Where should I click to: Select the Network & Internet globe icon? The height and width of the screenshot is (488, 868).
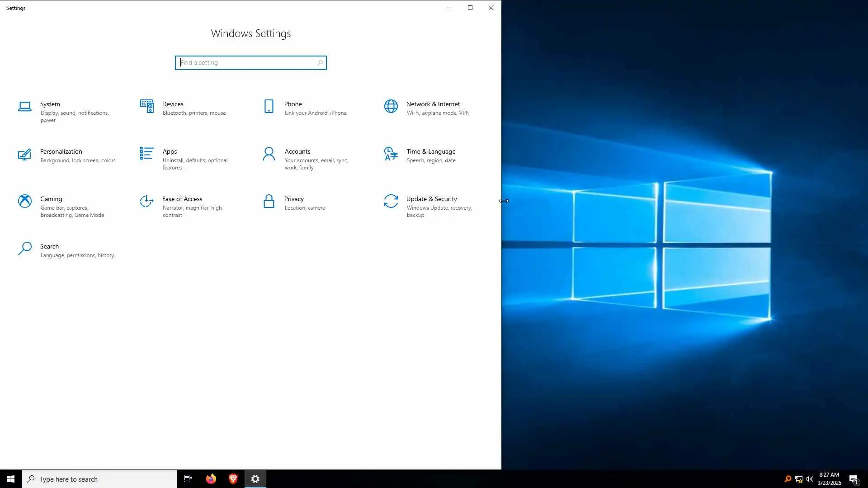(391, 107)
